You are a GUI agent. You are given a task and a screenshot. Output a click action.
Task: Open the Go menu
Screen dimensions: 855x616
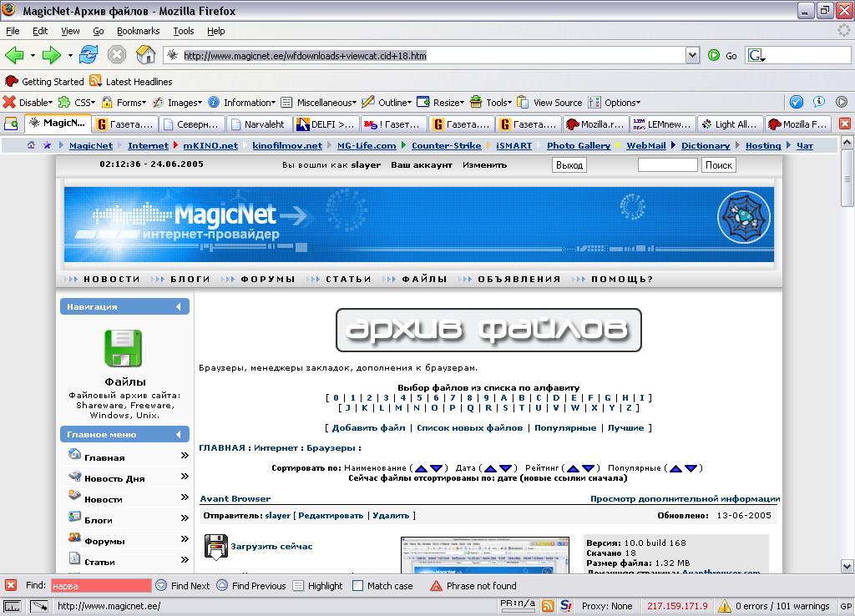click(99, 31)
